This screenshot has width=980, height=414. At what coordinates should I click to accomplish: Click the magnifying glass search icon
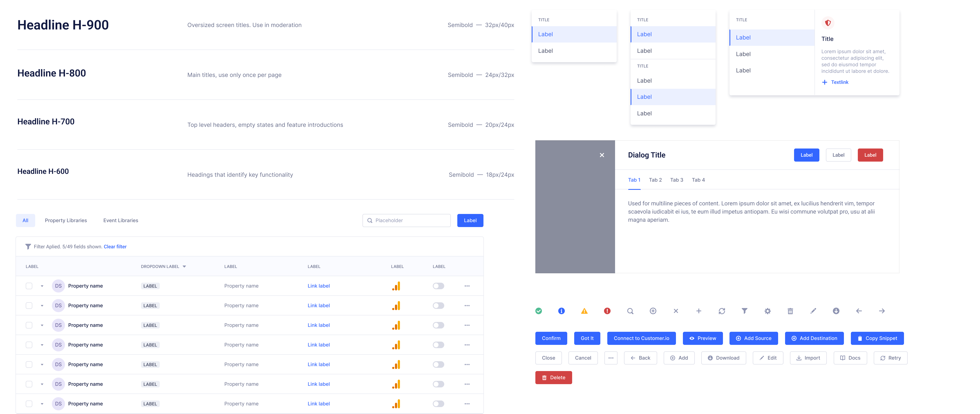630,311
